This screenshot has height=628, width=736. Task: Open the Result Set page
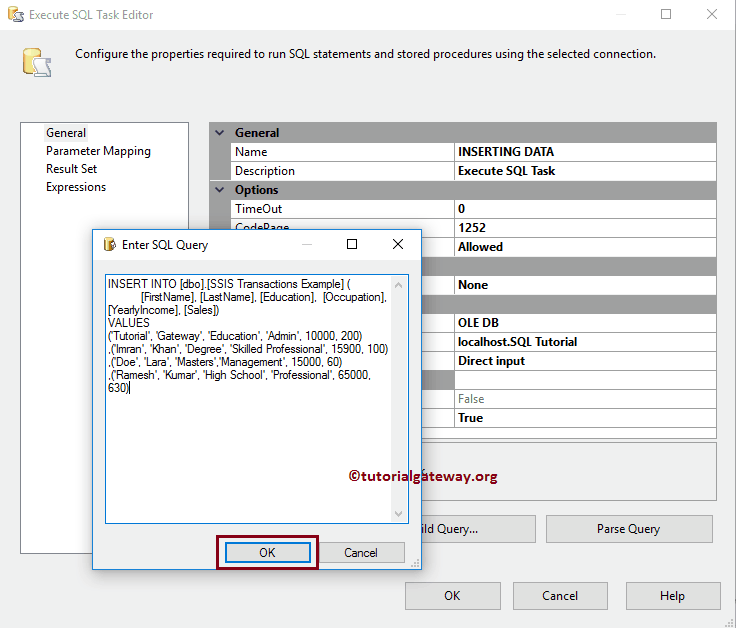point(71,168)
